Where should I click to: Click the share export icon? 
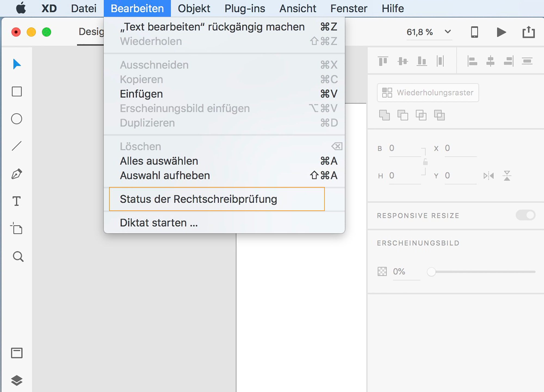528,32
